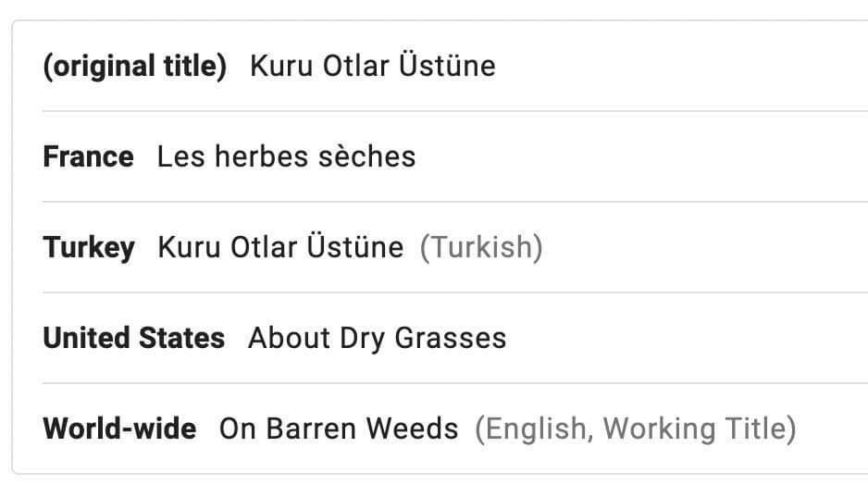Click the Turkey country label
868x485 pixels.
pyautogui.click(x=89, y=247)
